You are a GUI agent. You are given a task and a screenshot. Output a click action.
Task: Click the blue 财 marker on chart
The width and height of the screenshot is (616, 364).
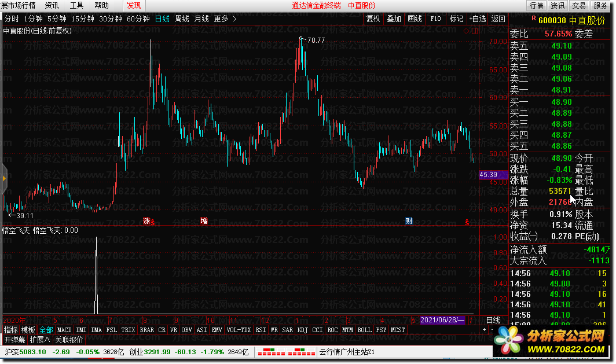409,221
